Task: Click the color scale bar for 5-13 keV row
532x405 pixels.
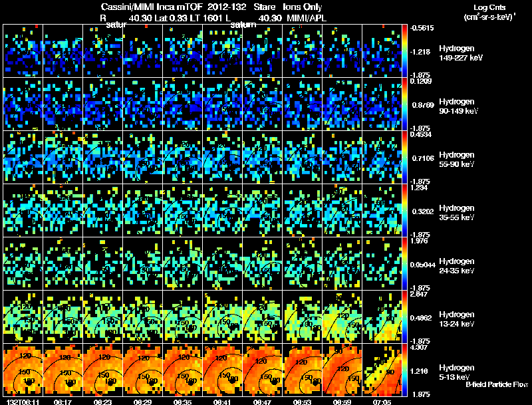Action: click(404, 370)
